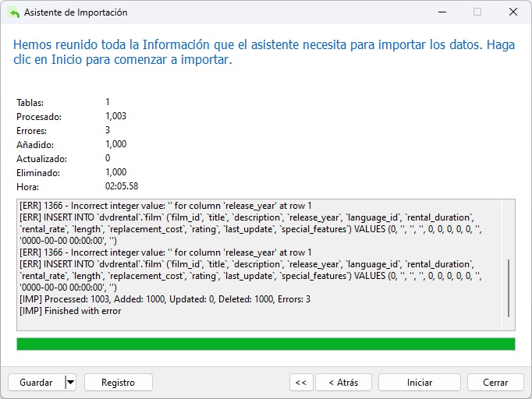
Task: Select the Procesado value 1,003
Action: [x=115, y=116]
